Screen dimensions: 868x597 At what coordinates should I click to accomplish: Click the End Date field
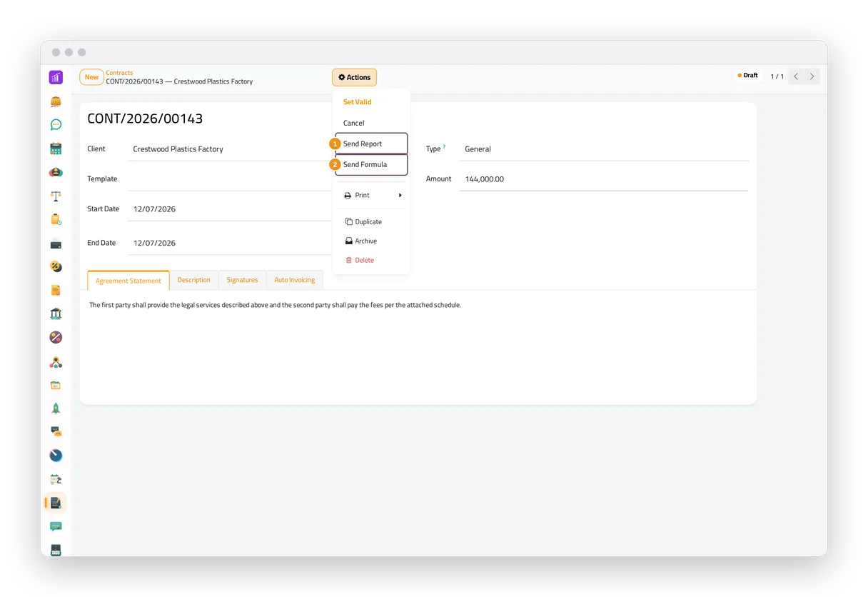click(230, 243)
